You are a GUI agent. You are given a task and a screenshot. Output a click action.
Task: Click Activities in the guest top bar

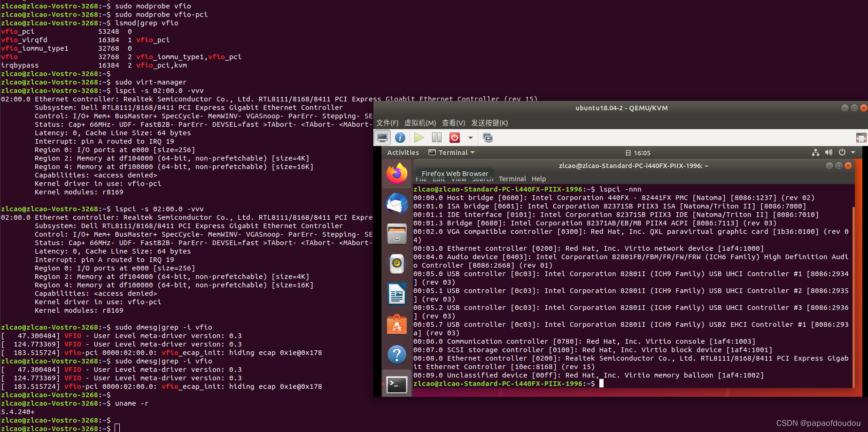[x=403, y=153]
